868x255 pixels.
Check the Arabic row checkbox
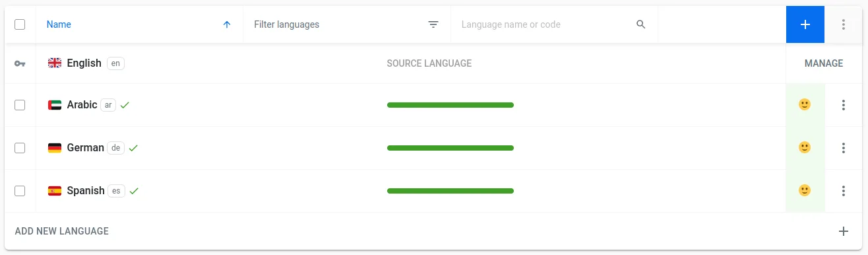tap(20, 105)
